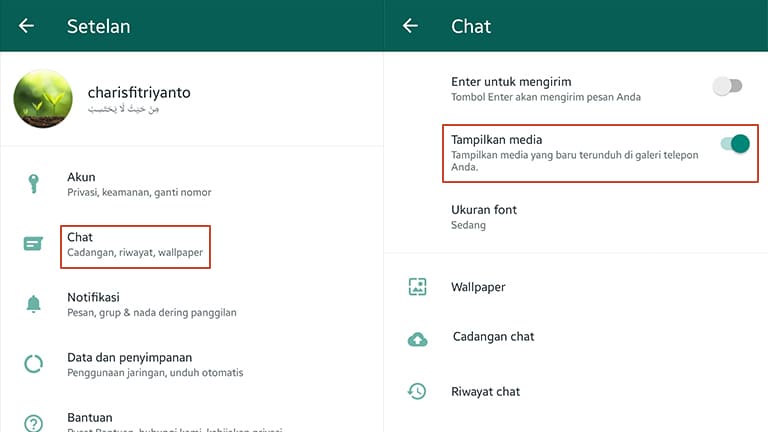The image size is (768, 432).
Task: Turn off Tampilkan media switch
Action: (x=735, y=144)
